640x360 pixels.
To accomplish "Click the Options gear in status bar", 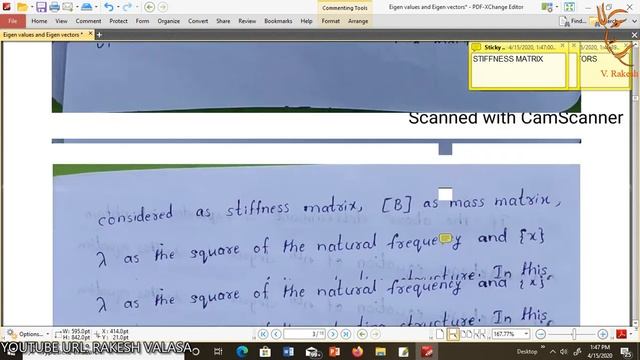I will point(12,334).
